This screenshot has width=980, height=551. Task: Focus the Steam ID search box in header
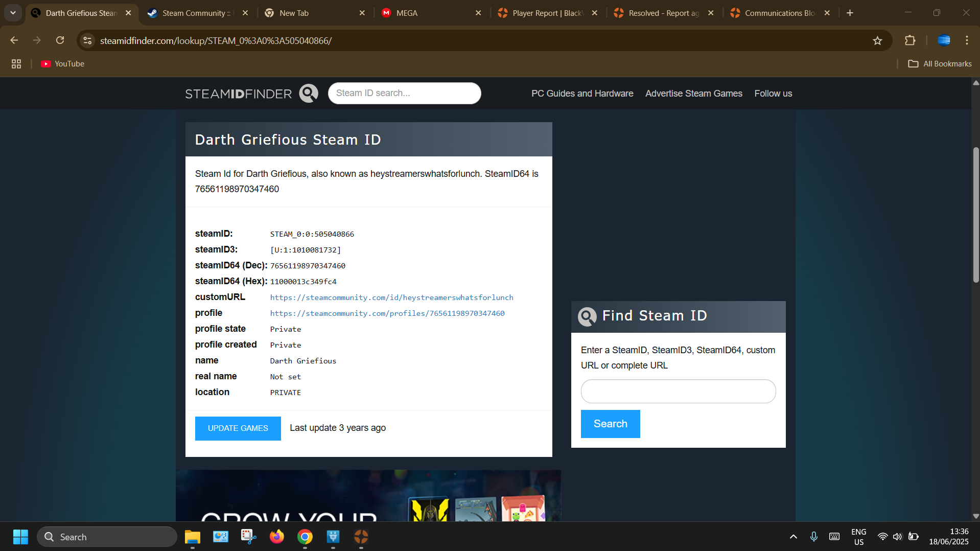click(404, 93)
